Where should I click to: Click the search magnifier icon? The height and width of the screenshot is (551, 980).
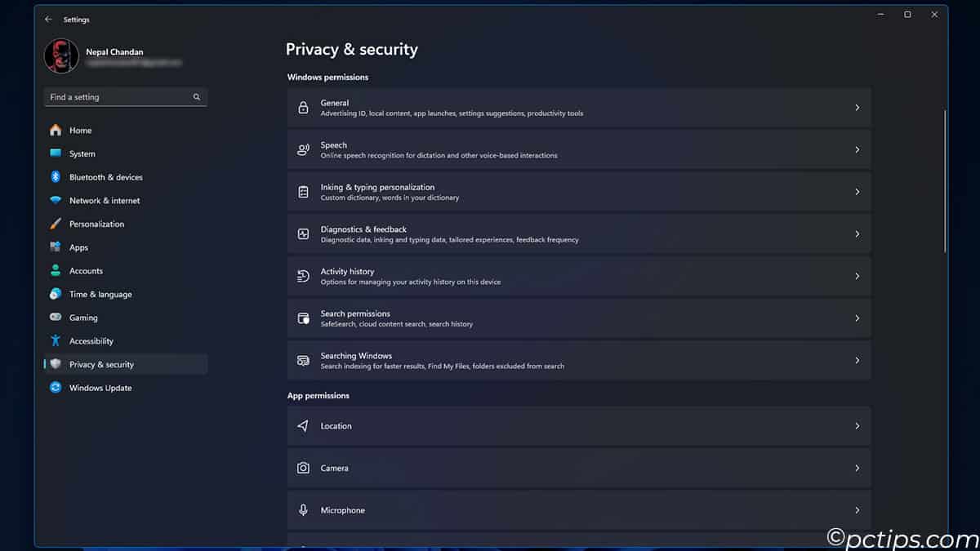coord(197,97)
